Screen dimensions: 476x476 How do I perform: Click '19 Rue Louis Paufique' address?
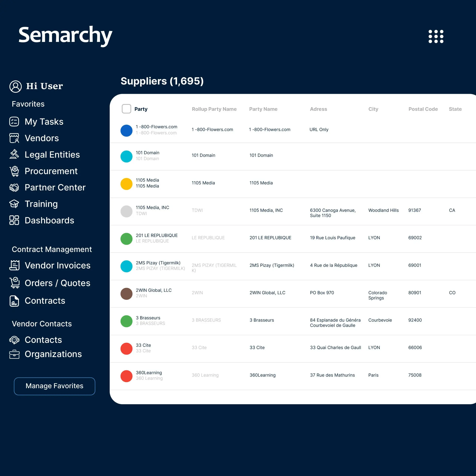333,238
